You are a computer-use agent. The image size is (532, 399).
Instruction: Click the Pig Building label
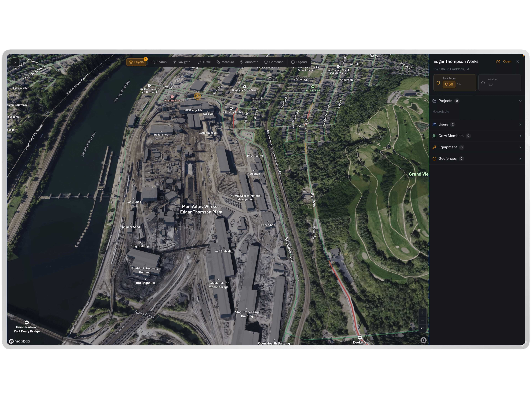[141, 246]
